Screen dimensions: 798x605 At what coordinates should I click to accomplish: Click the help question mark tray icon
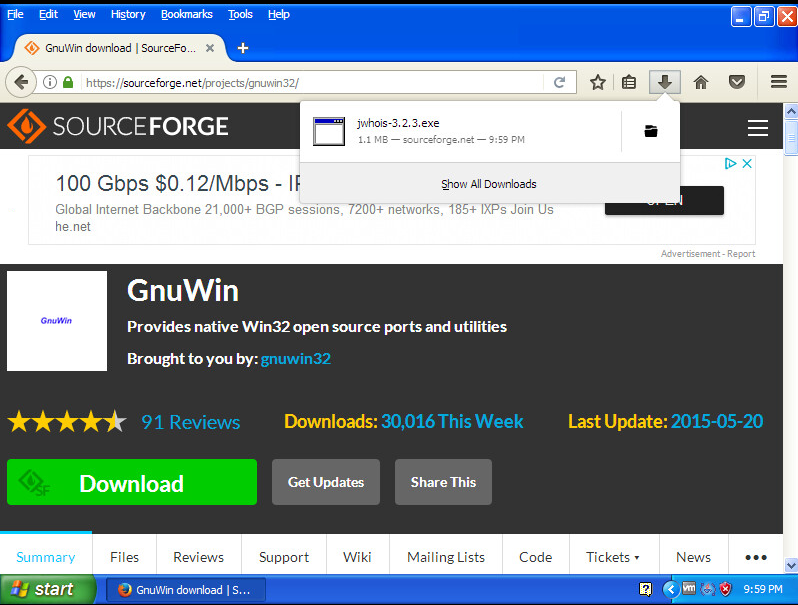point(645,589)
